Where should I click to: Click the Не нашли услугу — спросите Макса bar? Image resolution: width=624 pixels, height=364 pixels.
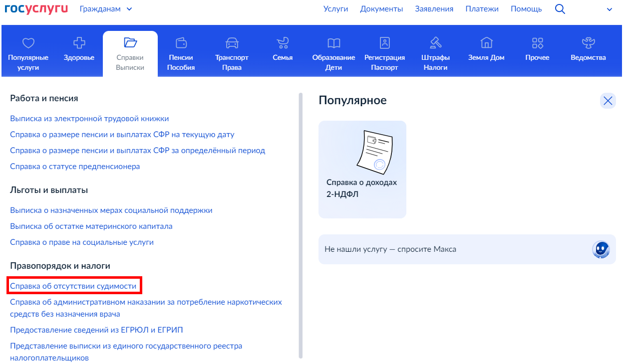point(467,249)
